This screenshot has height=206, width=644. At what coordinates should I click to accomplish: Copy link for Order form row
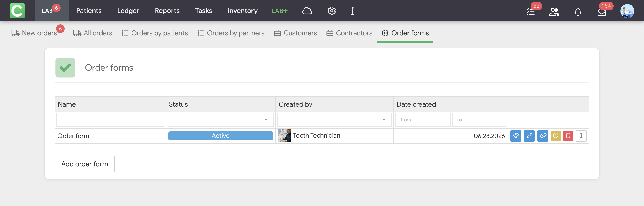(x=543, y=136)
